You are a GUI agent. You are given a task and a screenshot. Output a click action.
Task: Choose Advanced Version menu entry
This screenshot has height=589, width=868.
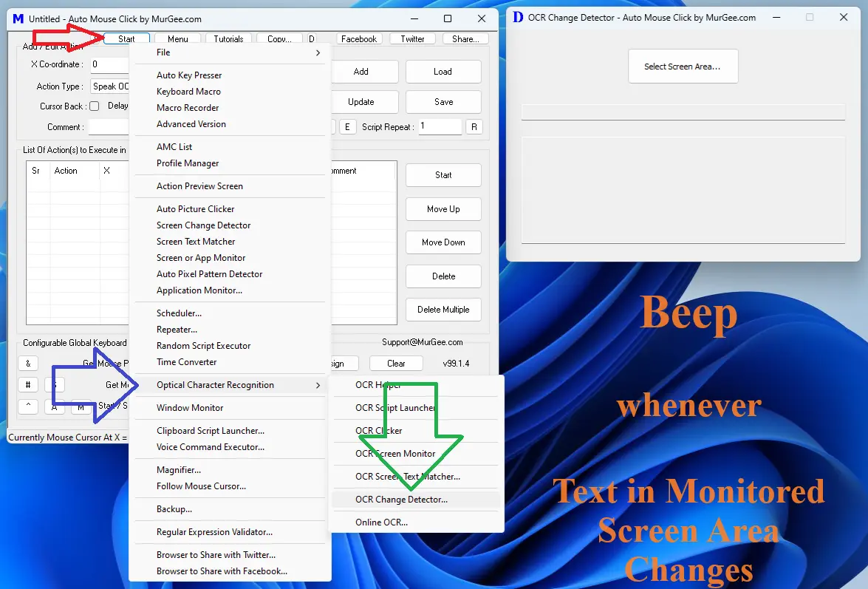click(x=230, y=124)
